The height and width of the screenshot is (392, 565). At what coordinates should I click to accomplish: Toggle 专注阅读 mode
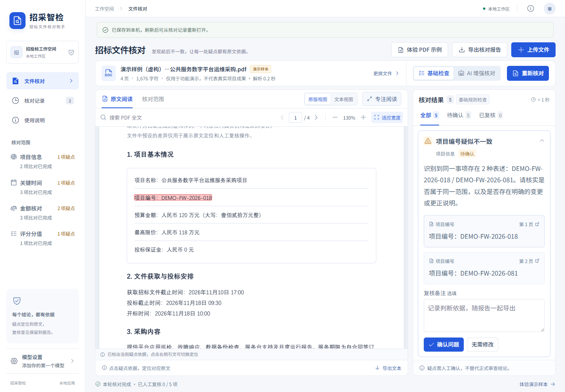(x=382, y=99)
